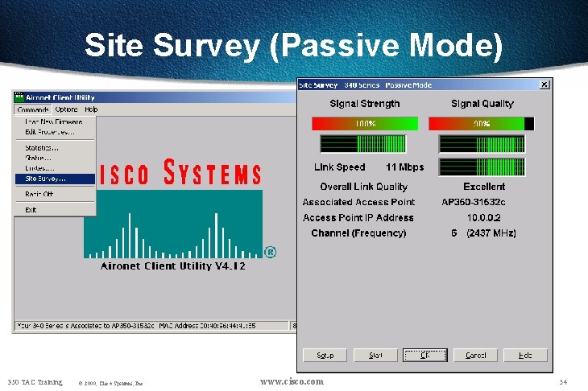Click the 'Associated Access Point' label
This screenshot has height=391, width=588.
pyautogui.click(x=358, y=202)
